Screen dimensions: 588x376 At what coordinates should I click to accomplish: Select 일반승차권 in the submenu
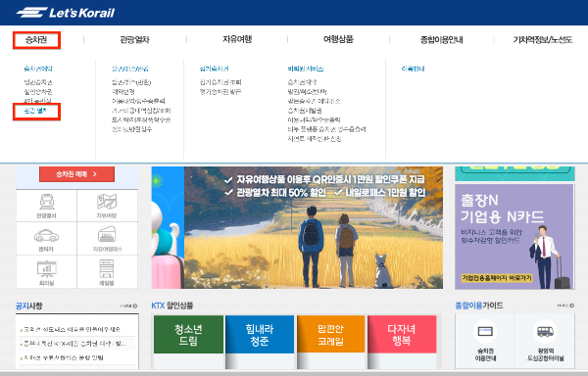coord(38,82)
